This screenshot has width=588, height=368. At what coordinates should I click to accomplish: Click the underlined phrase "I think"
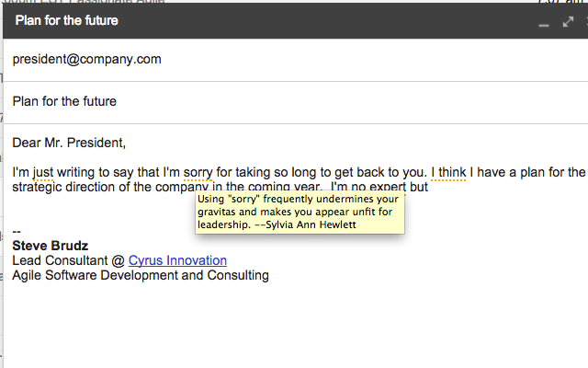pyautogui.click(x=448, y=172)
